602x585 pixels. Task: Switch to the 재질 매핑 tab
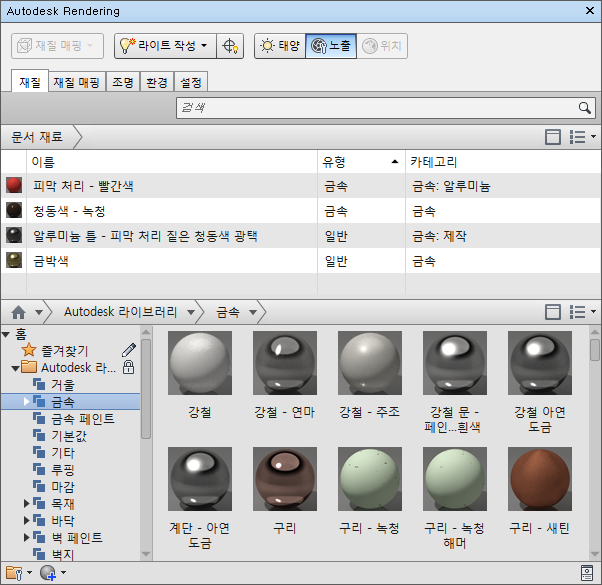76,82
